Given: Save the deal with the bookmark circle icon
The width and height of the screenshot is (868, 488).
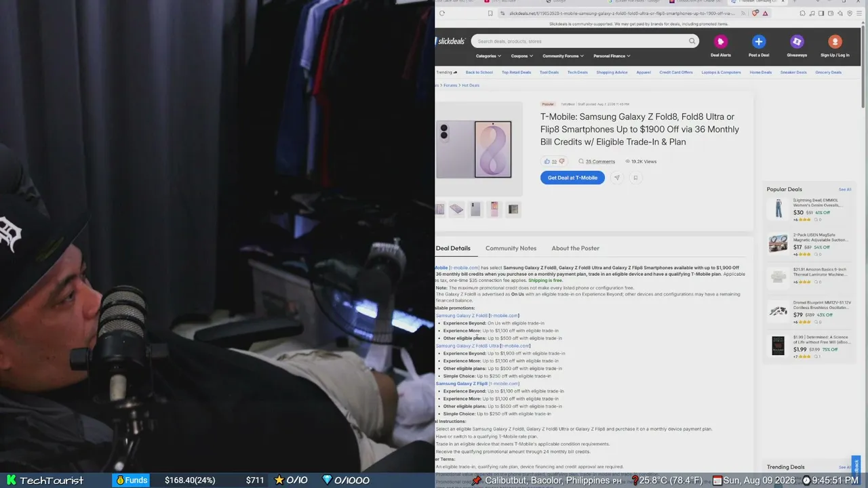Looking at the screenshot, I should coord(635,178).
